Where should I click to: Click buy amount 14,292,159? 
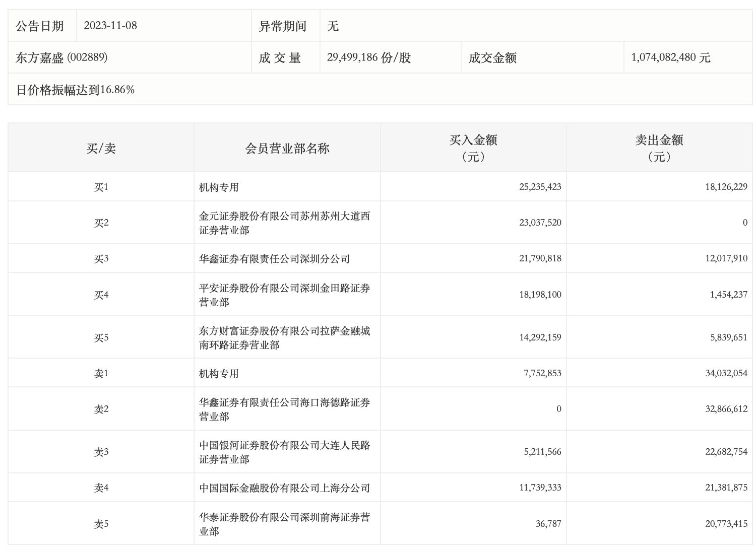pos(540,337)
